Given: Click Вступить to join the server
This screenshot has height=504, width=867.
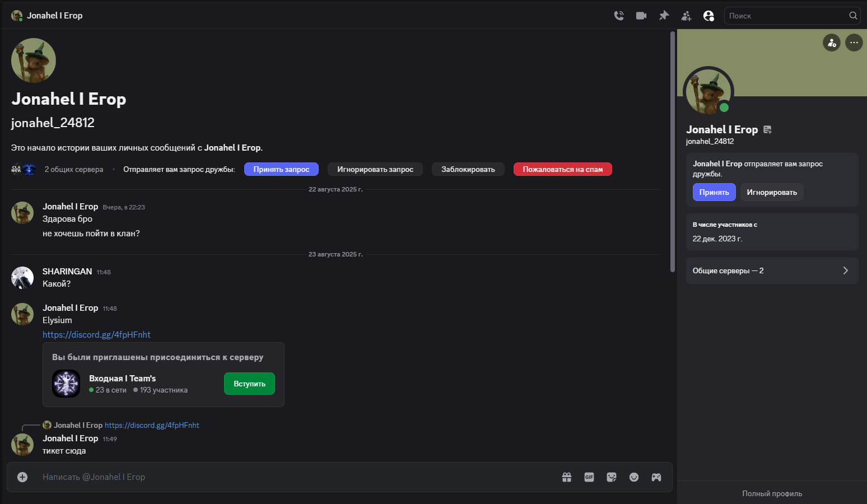Looking at the screenshot, I should 249,384.
